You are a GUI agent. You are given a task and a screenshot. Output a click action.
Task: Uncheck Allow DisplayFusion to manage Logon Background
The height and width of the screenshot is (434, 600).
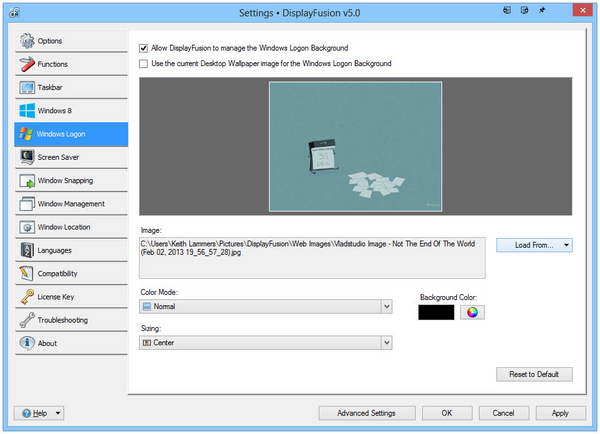coord(143,48)
